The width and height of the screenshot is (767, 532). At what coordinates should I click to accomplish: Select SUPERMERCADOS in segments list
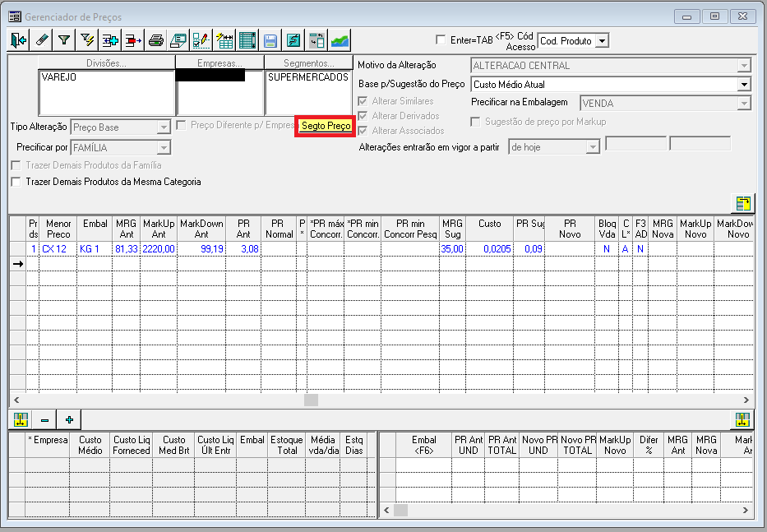point(308,76)
